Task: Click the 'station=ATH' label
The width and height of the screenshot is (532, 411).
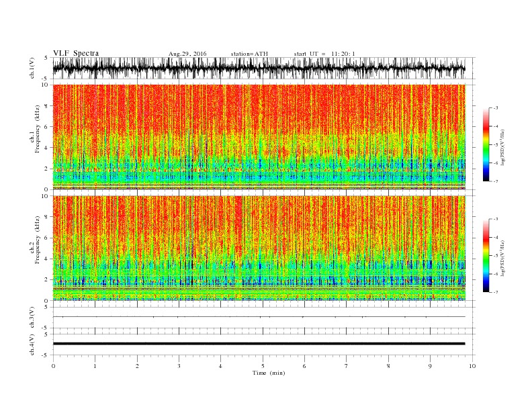Action: (x=249, y=54)
